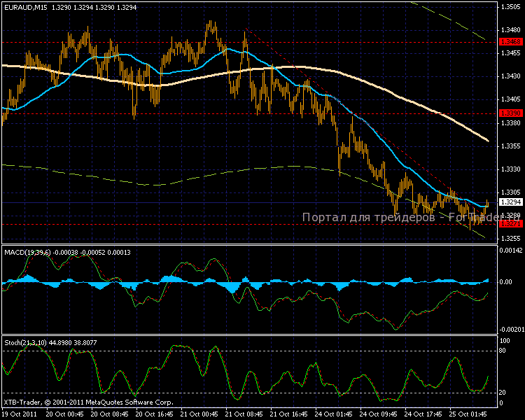This screenshot has height=420, width=525.
Task: Click the red 1.3468 price level tag
Action: point(510,42)
